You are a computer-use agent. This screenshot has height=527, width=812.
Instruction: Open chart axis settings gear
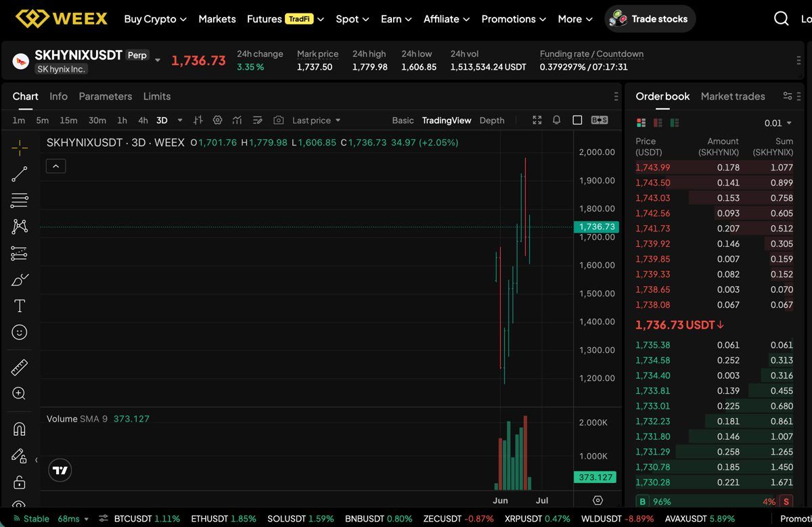[597, 501]
